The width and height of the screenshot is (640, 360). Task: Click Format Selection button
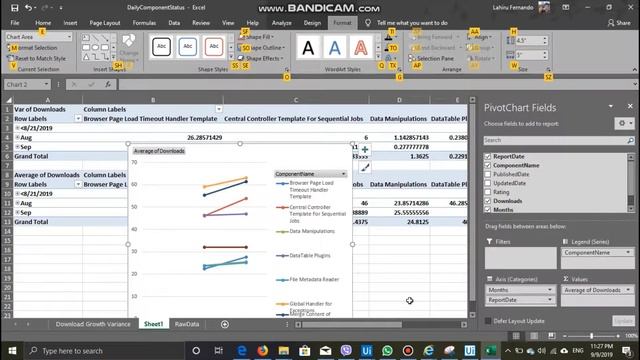click(33, 48)
